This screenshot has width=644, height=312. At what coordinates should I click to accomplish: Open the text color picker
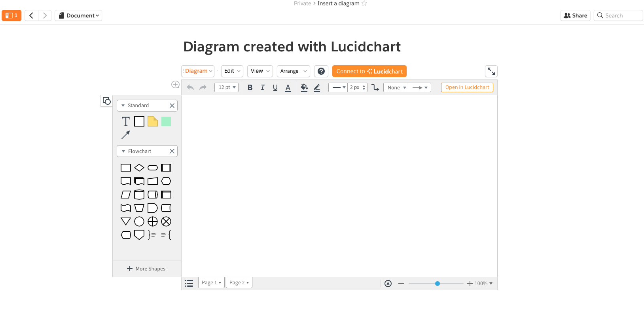[x=288, y=87]
